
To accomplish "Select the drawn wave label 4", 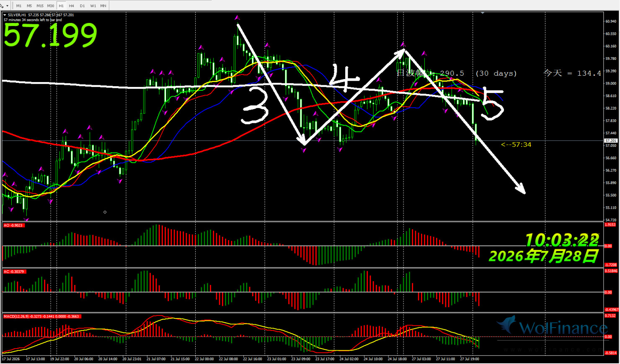I will pyautogui.click(x=344, y=77).
